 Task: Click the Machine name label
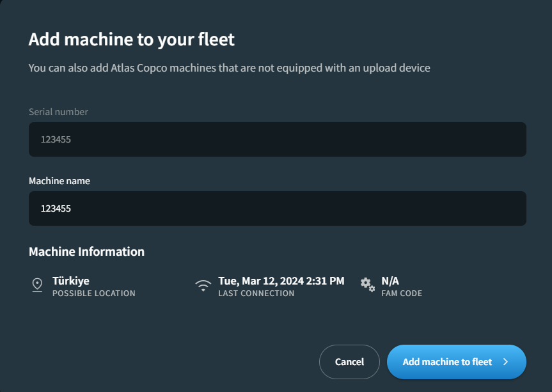(x=59, y=181)
